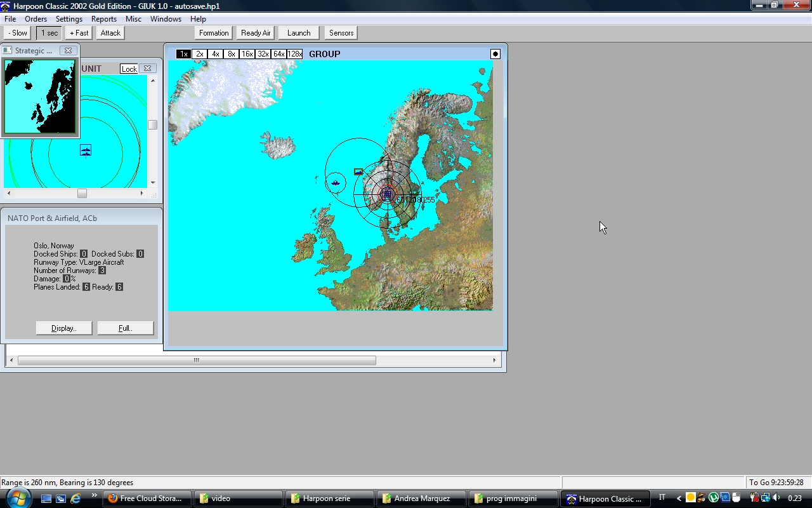Click bottom wide scrollbar right arrow
Image resolution: width=812 pixels, height=508 pixels.
point(495,360)
